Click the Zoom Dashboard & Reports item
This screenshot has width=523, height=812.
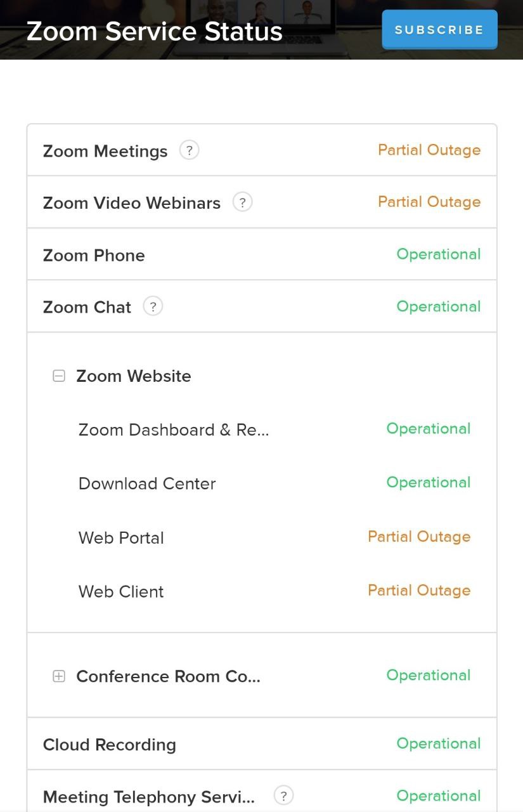[x=174, y=430]
